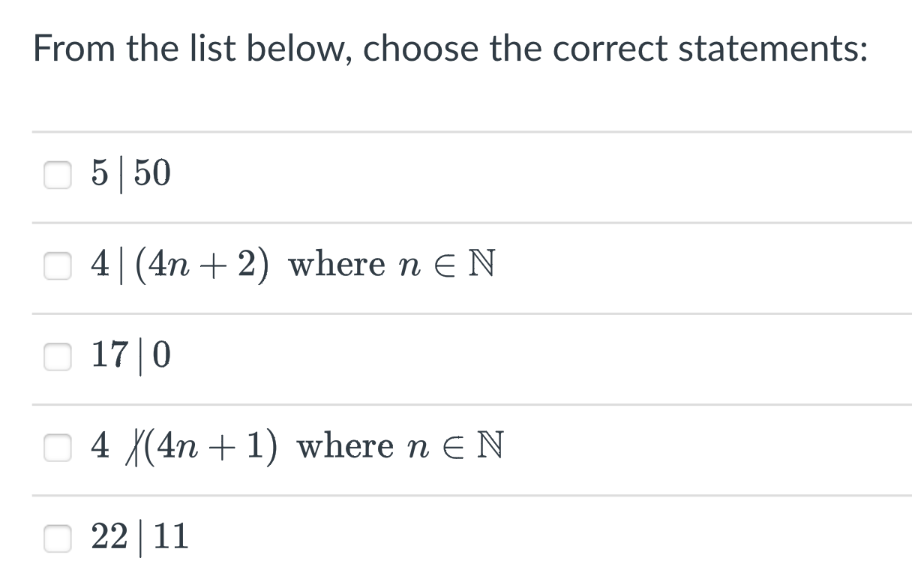912x588 pixels.
Task: Click the '5 | 50' statement text
Action: (131, 174)
